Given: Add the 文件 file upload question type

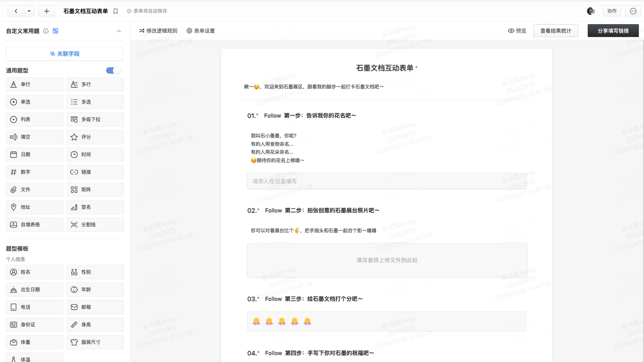Looking at the screenshot, I should coord(34,189).
